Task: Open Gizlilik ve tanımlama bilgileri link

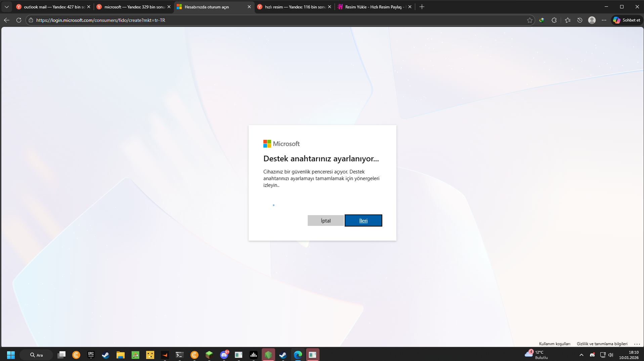Action: [x=602, y=344]
